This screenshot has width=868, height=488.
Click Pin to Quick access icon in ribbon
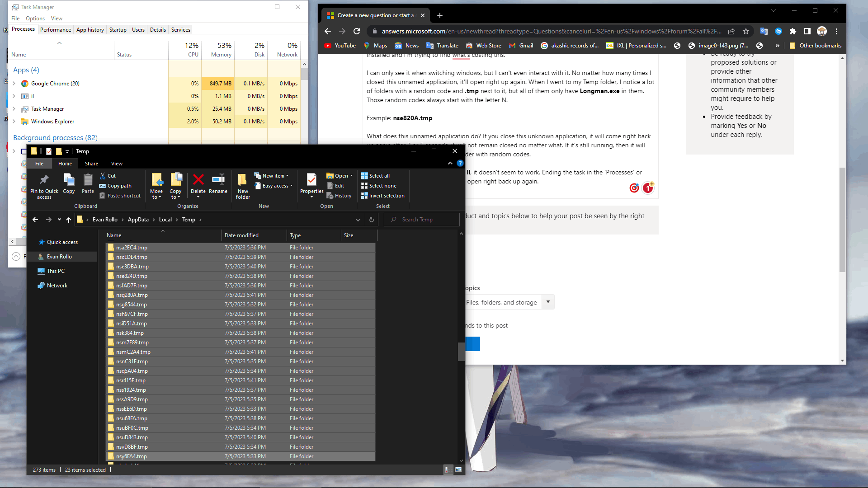click(44, 180)
